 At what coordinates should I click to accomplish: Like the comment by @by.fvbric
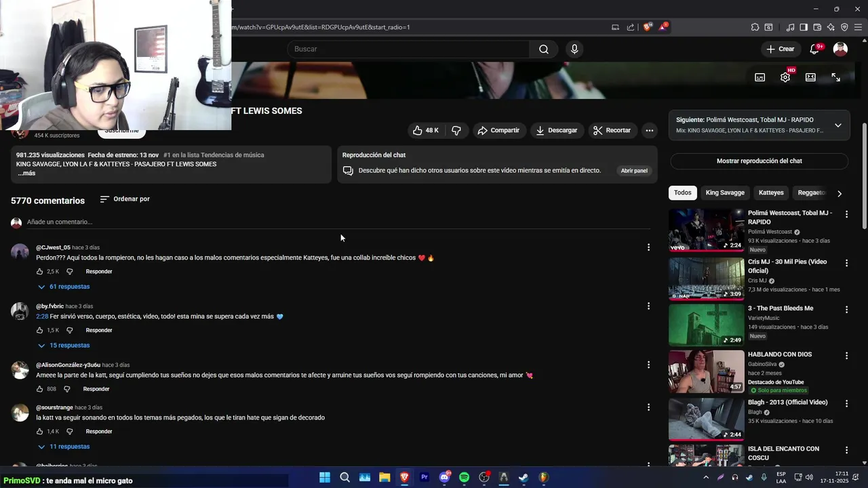pos(40,330)
